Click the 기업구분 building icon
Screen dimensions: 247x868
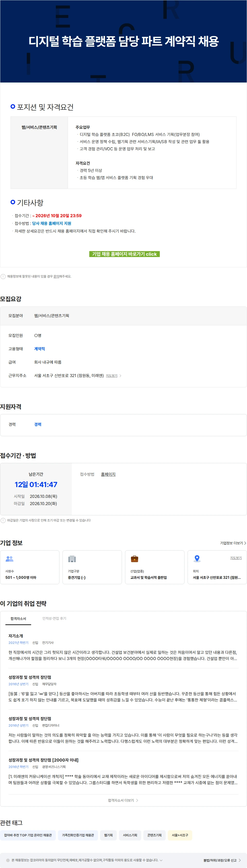(72, 559)
